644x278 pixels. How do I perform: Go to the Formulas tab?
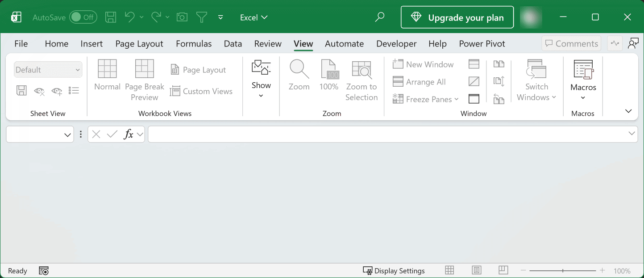(x=194, y=43)
